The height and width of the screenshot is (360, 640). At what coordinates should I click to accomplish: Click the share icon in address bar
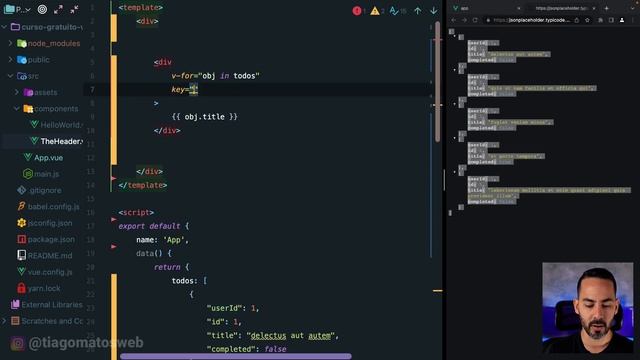pos(577,20)
